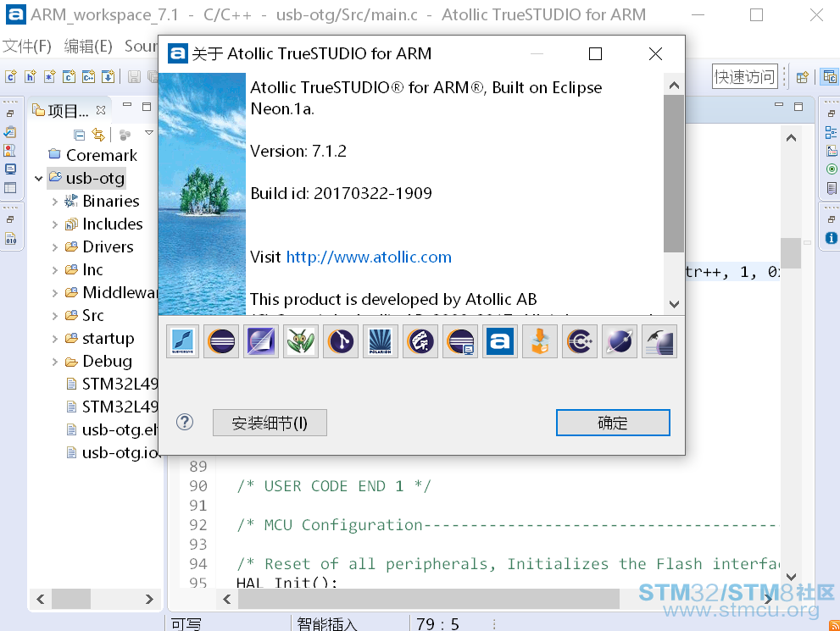840x631 pixels.
Task: Expand the Inc folder
Action: (x=54, y=270)
